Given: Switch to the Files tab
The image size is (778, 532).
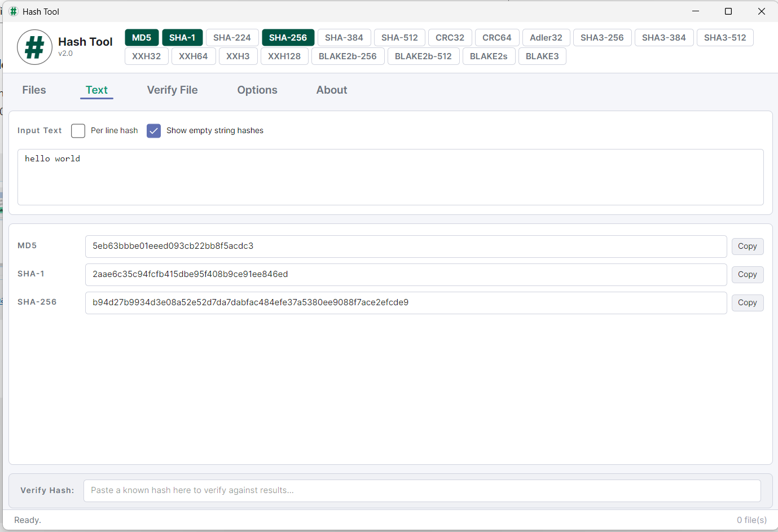Looking at the screenshot, I should pos(34,90).
